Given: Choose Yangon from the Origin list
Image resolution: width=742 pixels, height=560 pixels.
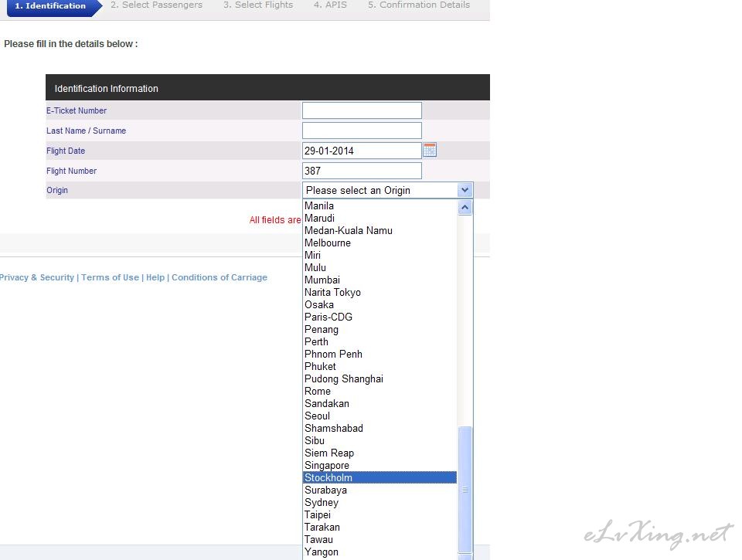Looking at the screenshot, I should pyautogui.click(x=380, y=552).
